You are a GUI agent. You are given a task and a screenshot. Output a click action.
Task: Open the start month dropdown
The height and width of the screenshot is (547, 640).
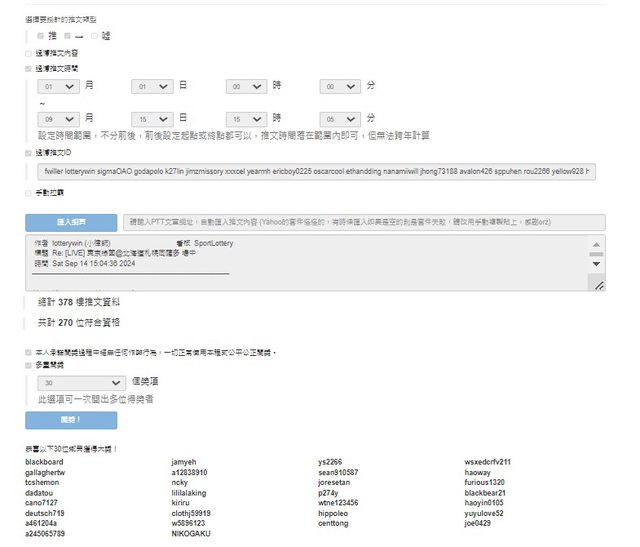coord(59,87)
